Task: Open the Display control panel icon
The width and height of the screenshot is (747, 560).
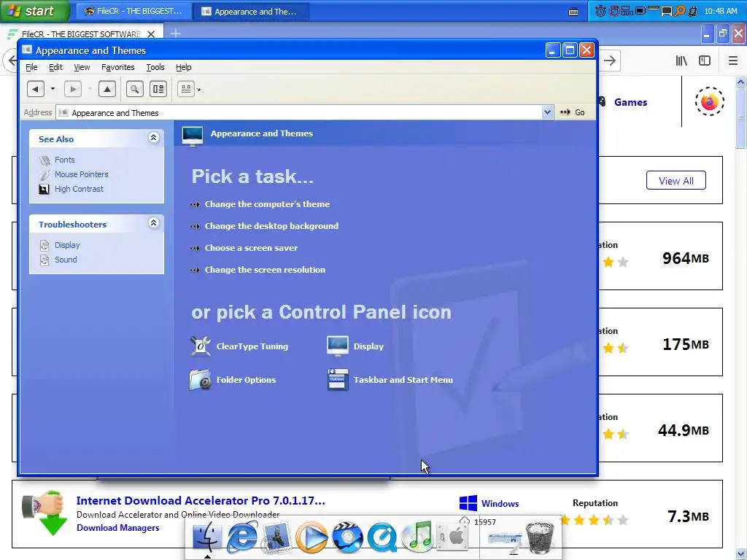Action: [355, 346]
